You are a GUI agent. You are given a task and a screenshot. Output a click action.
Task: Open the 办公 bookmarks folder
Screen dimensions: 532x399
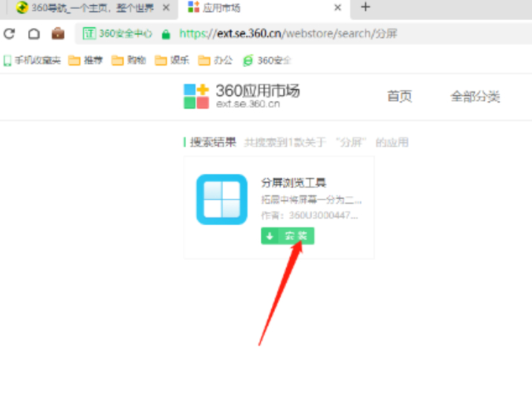pyautogui.click(x=215, y=60)
